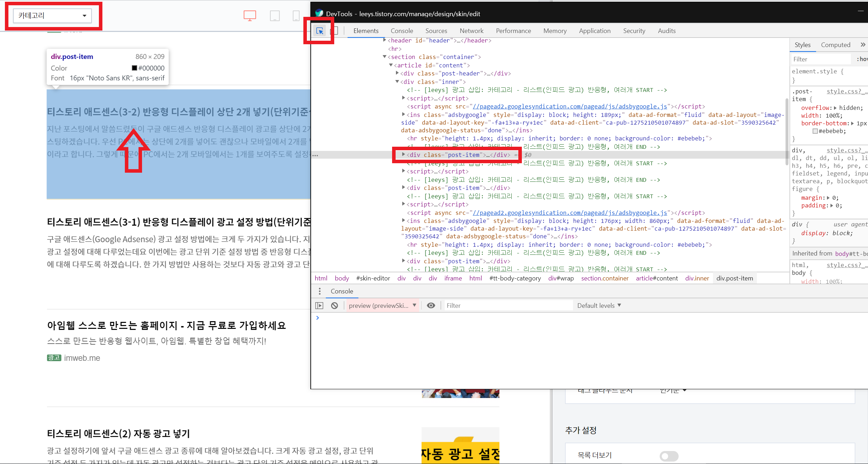Open the 카테고리 dropdown
Screen dimensions: 868x464
52,15
